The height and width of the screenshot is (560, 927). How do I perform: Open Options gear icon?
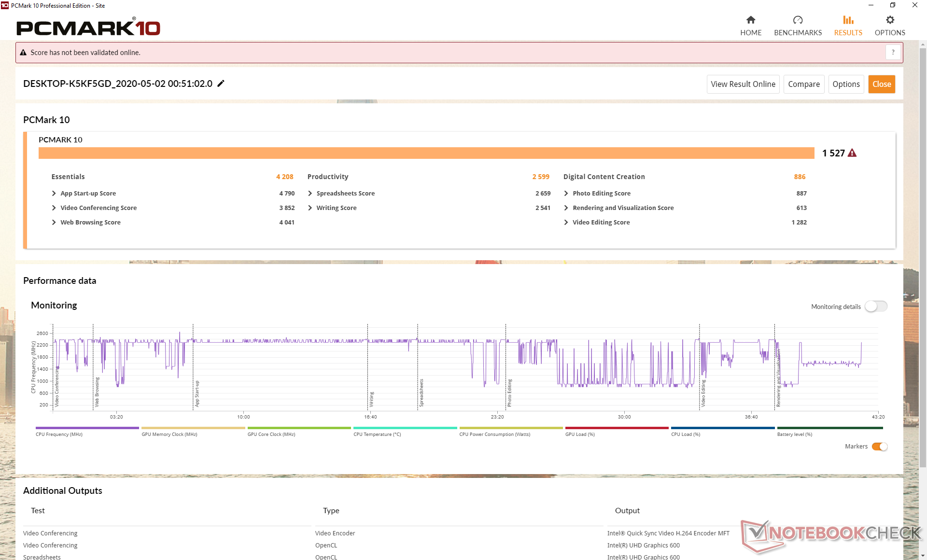pyautogui.click(x=890, y=20)
